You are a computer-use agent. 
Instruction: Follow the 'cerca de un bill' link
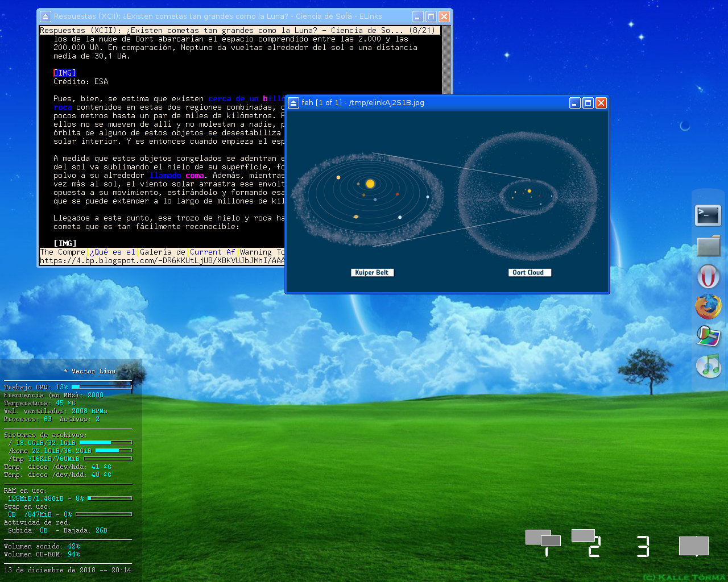tap(246, 99)
